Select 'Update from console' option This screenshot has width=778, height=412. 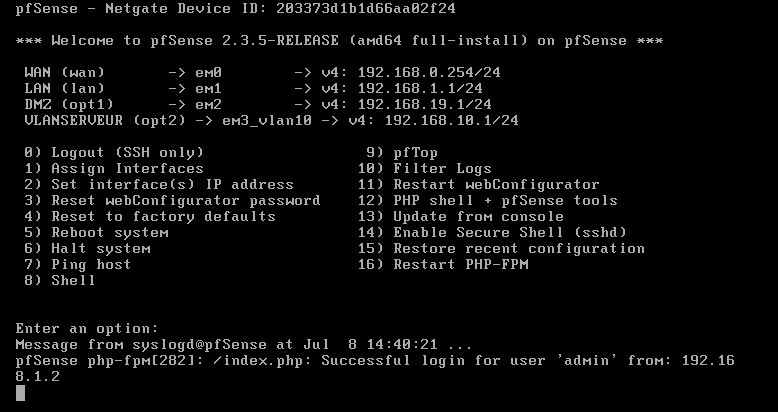tap(461, 217)
